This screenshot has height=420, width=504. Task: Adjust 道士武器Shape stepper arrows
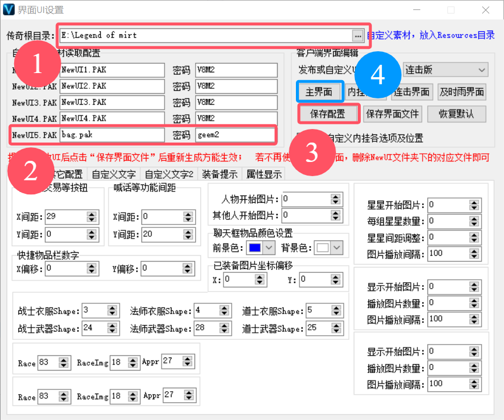[336, 328]
